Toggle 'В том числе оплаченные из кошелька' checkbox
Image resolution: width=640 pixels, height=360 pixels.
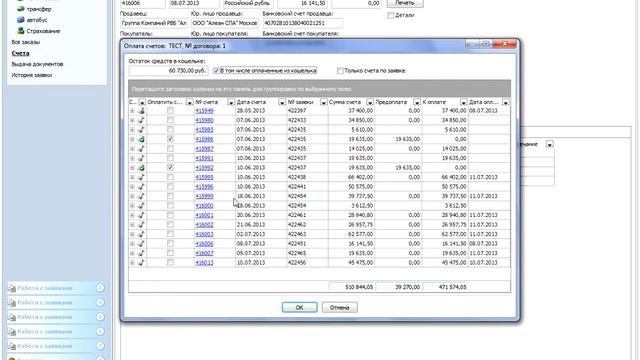216,71
